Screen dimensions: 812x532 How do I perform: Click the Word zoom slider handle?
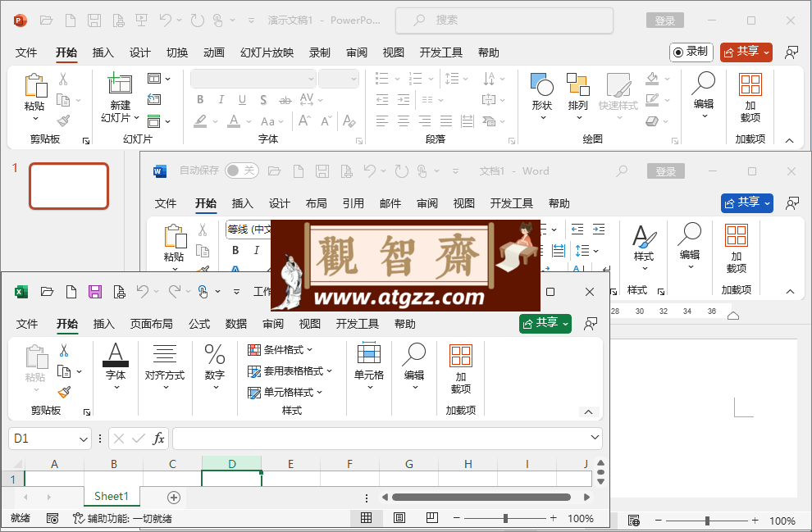tap(707, 521)
